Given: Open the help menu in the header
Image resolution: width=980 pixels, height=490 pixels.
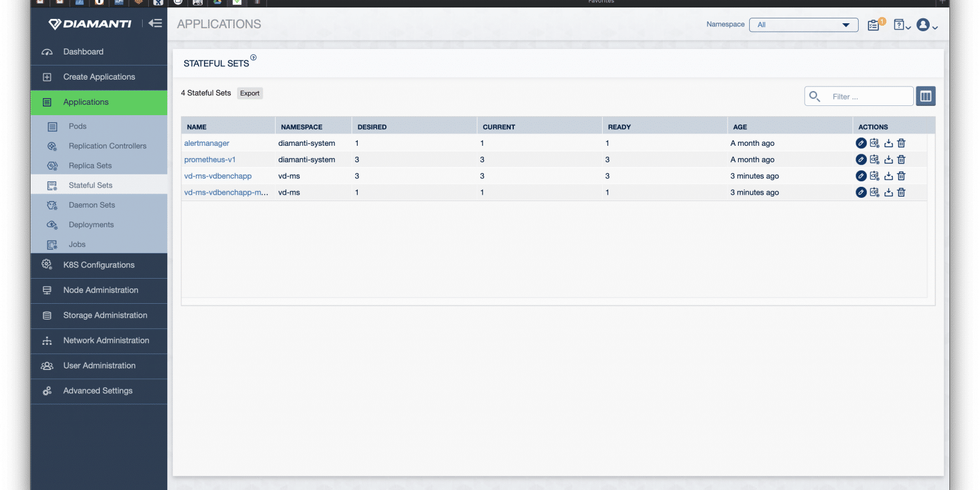Looking at the screenshot, I should pos(902,25).
